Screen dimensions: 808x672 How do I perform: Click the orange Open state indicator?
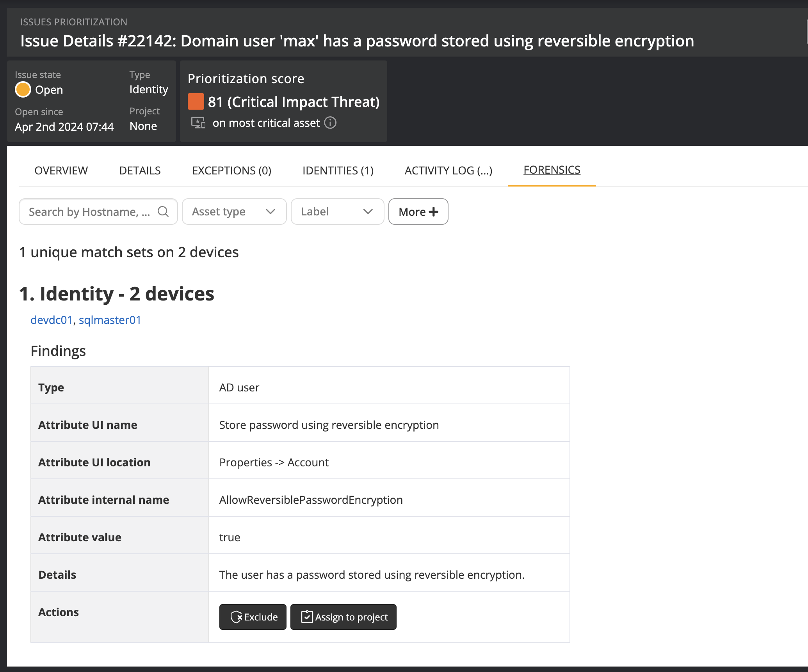(x=23, y=89)
